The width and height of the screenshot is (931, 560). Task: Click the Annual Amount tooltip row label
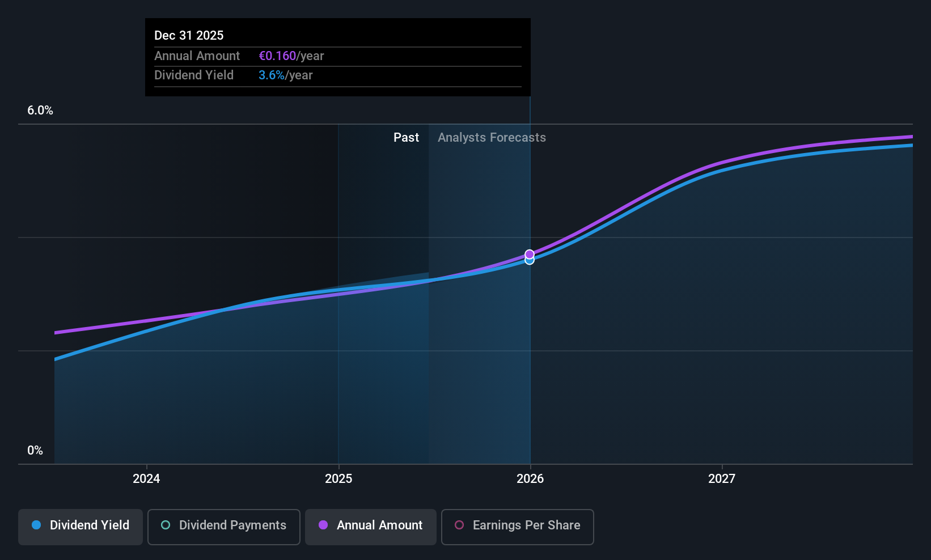[197, 56]
